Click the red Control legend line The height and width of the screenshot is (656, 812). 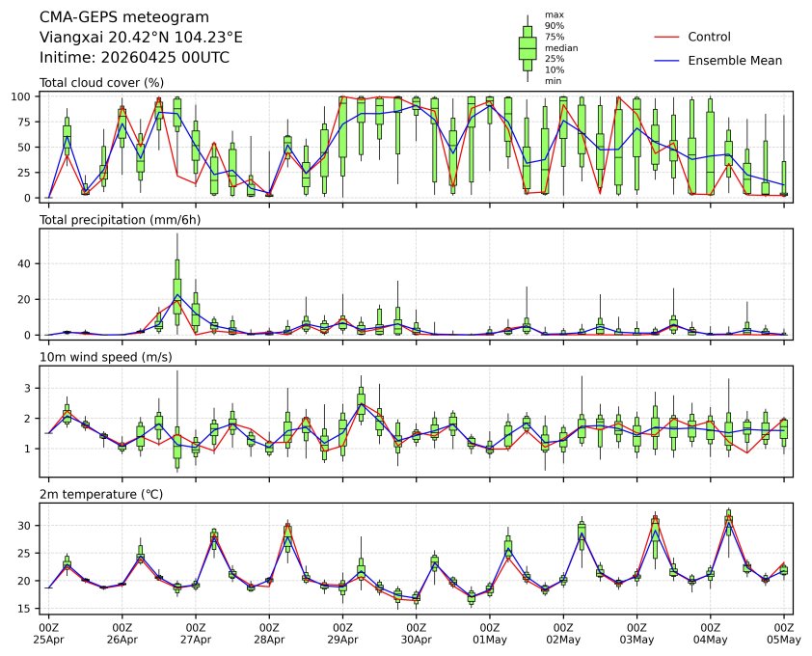(x=666, y=37)
